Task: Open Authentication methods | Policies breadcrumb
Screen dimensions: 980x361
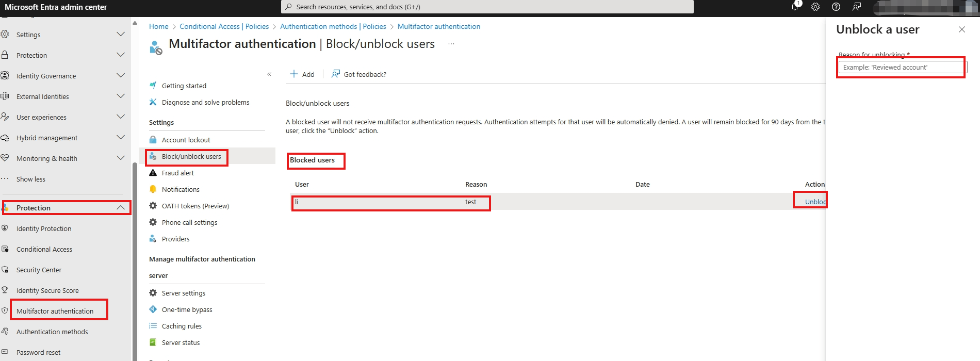Action: [333, 26]
